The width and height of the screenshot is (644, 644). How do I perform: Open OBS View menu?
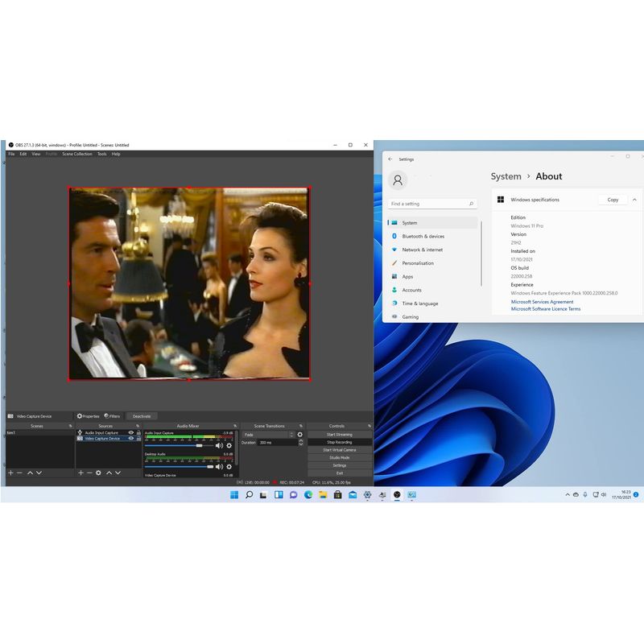(x=36, y=154)
